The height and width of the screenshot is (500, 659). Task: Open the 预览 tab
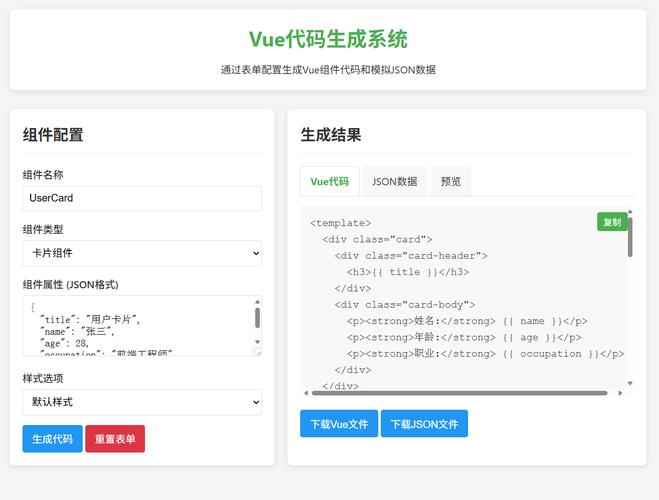tap(451, 182)
